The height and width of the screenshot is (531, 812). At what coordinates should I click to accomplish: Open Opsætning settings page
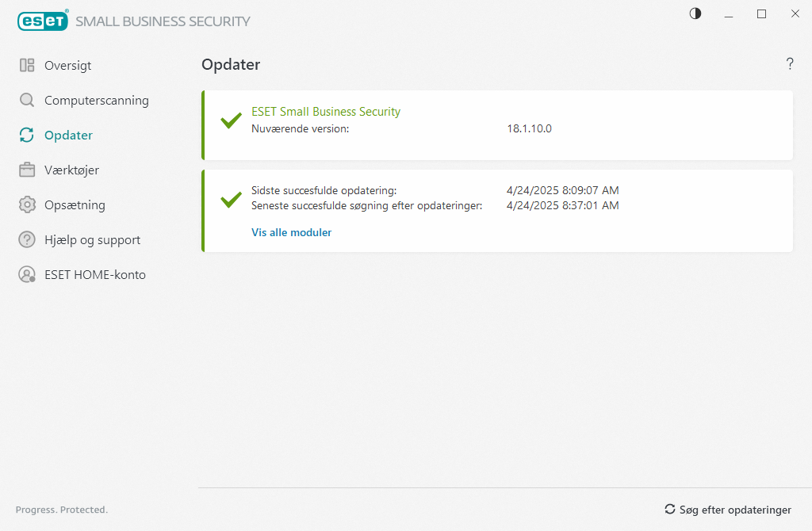click(75, 205)
